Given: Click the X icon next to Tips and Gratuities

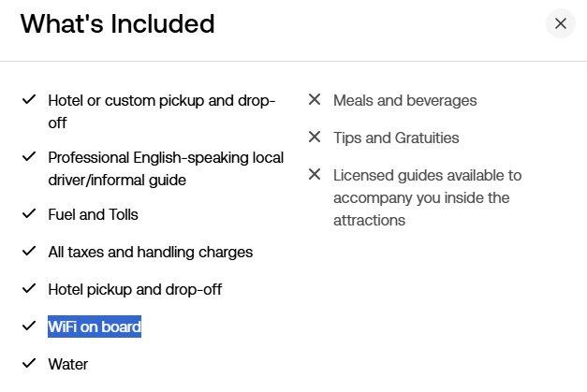Looking at the screenshot, I should click(x=315, y=137).
